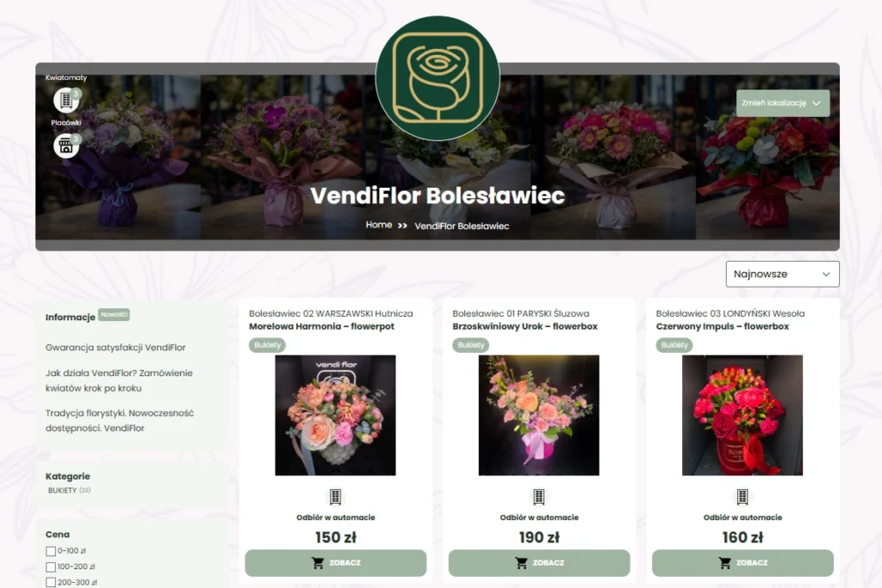Check the 0-100 zł price filter
The height and width of the screenshot is (588, 882).
(x=51, y=552)
